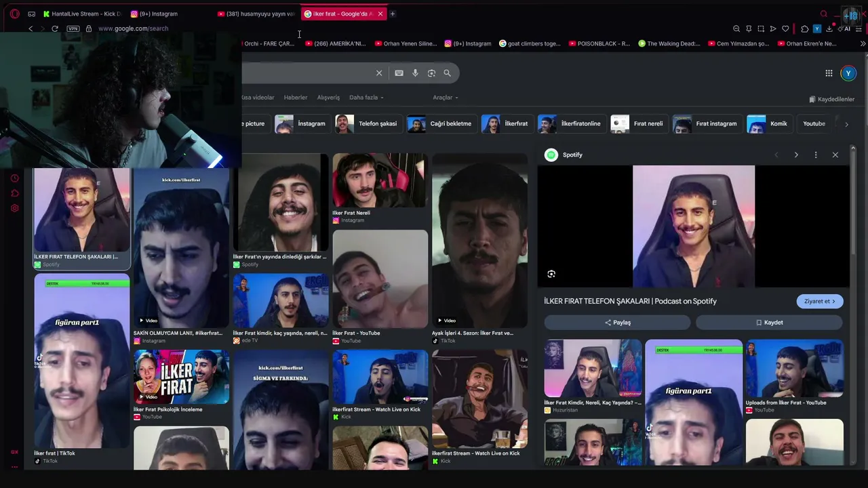Image resolution: width=868 pixels, height=488 pixels.
Task: Save the image with Kaydet button
Action: pyautogui.click(x=769, y=323)
